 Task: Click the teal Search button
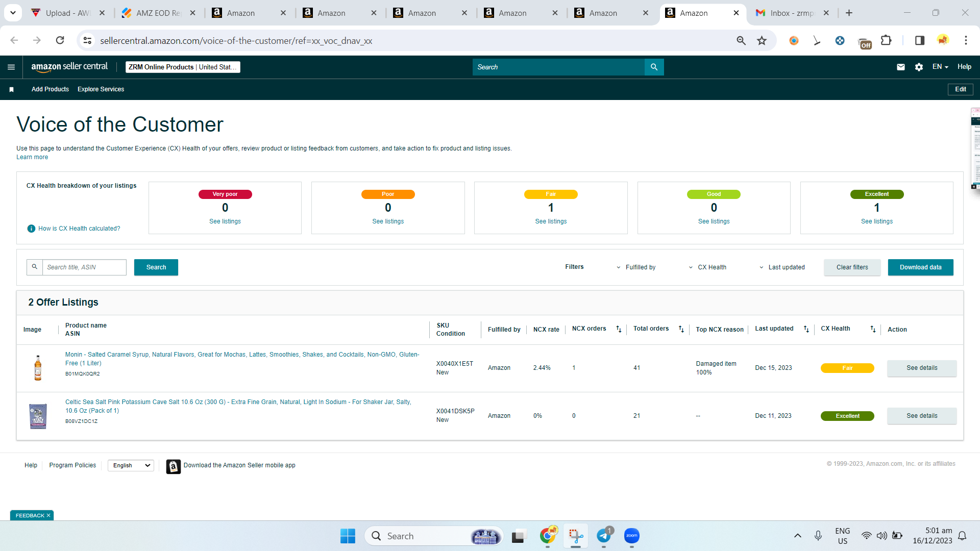click(156, 267)
